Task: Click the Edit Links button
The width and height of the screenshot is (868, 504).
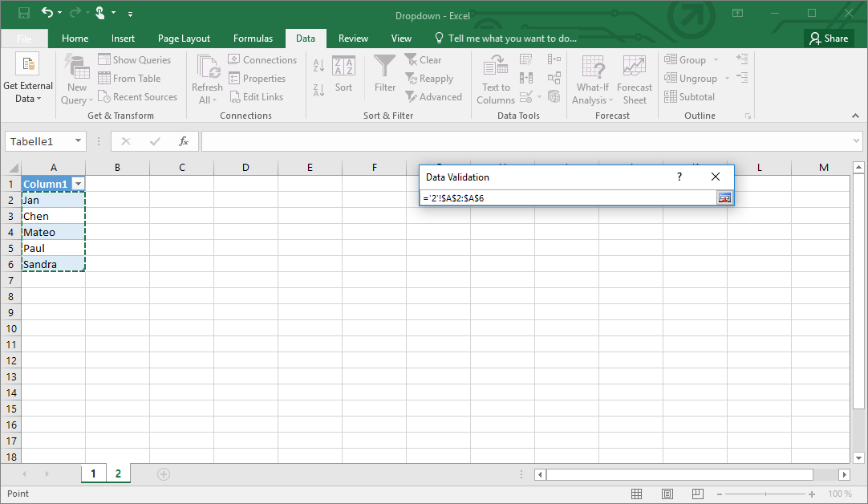Action: coord(257,96)
